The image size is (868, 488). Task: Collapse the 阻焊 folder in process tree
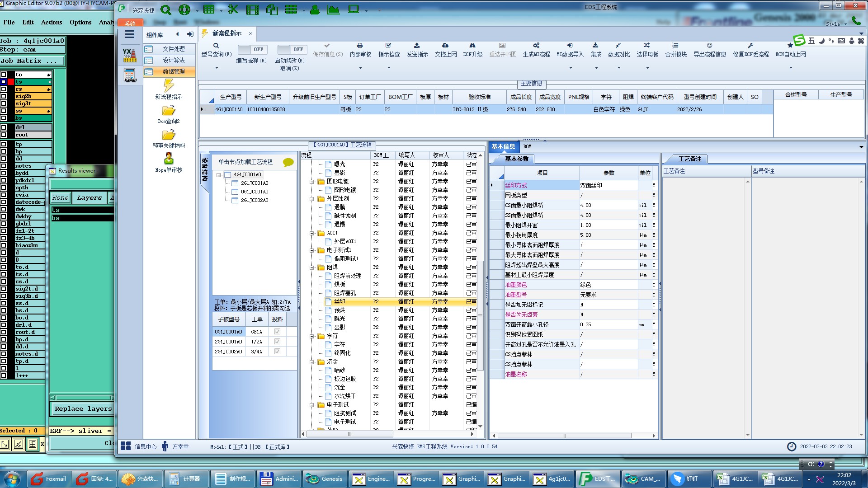312,267
